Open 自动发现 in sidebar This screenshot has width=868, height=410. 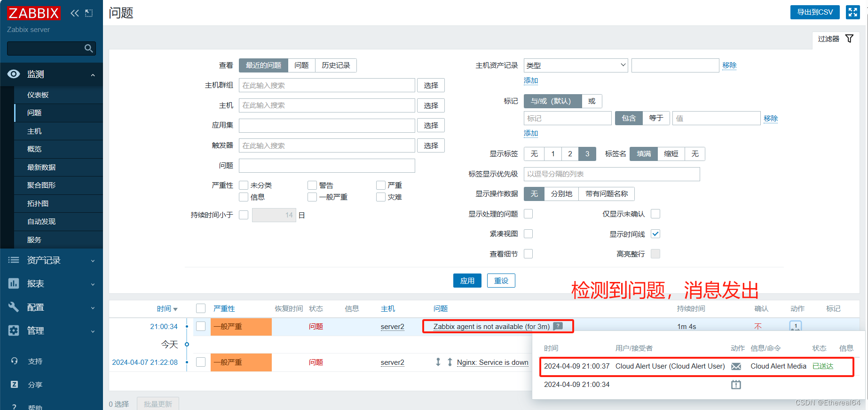click(x=41, y=221)
